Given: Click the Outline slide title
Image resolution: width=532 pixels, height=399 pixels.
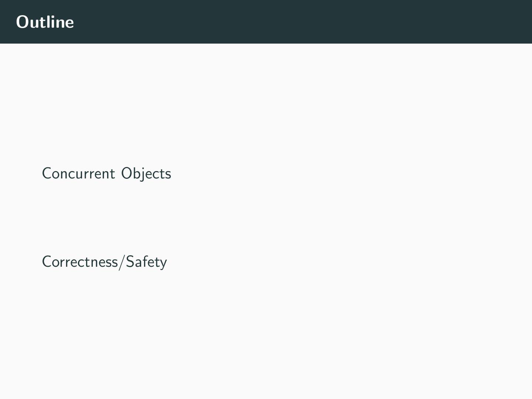Looking at the screenshot, I should coord(45,22).
